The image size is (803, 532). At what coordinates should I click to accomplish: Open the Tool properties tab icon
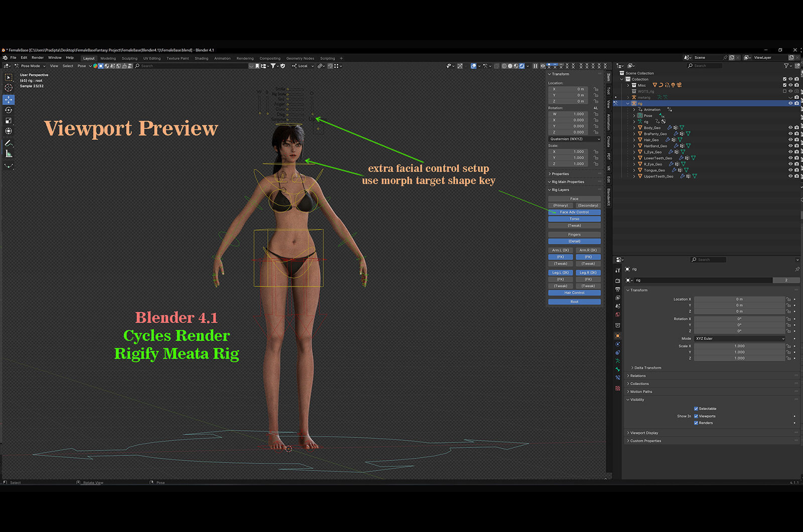pos(618,270)
